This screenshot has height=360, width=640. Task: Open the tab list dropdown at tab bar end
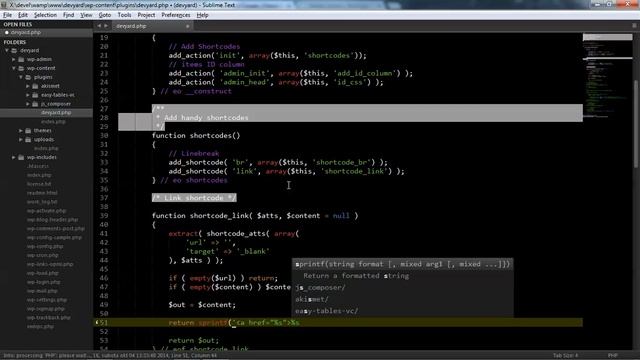point(634,26)
